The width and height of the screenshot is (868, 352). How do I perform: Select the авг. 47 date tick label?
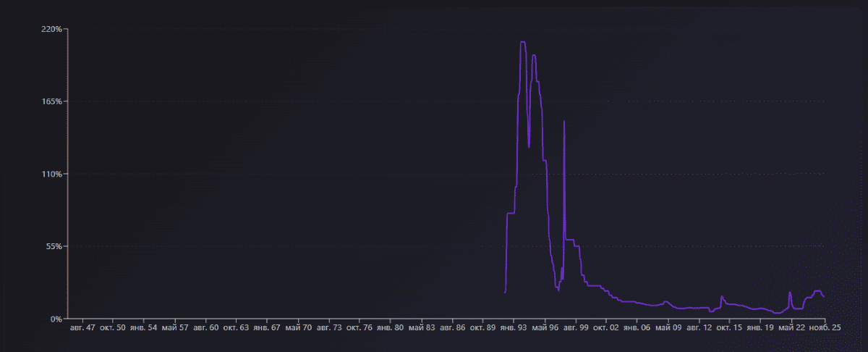coord(80,328)
